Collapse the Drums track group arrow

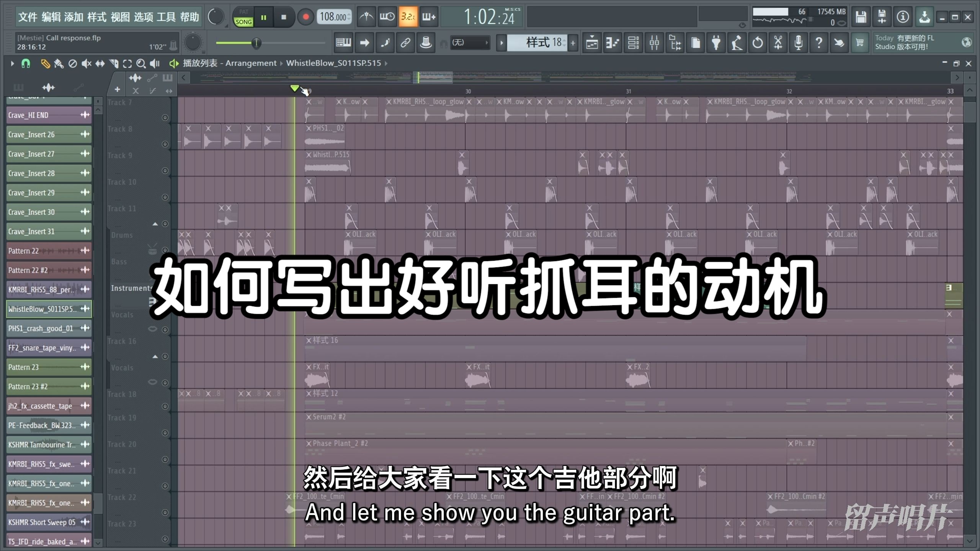point(155,224)
